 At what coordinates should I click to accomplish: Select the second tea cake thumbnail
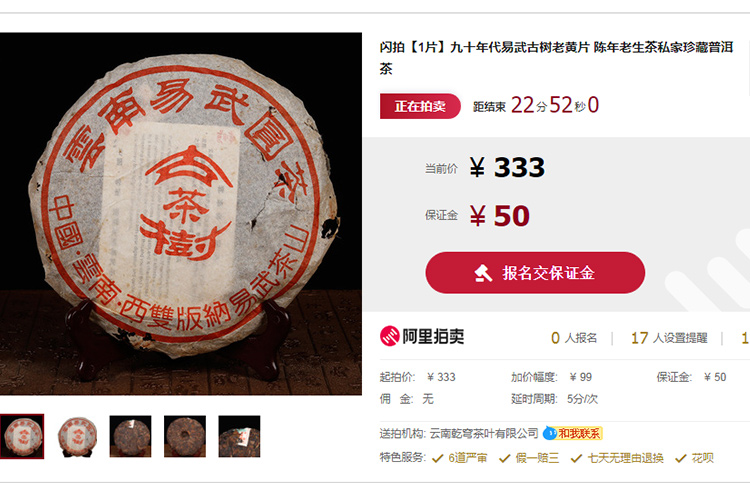(x=76, y=436)
